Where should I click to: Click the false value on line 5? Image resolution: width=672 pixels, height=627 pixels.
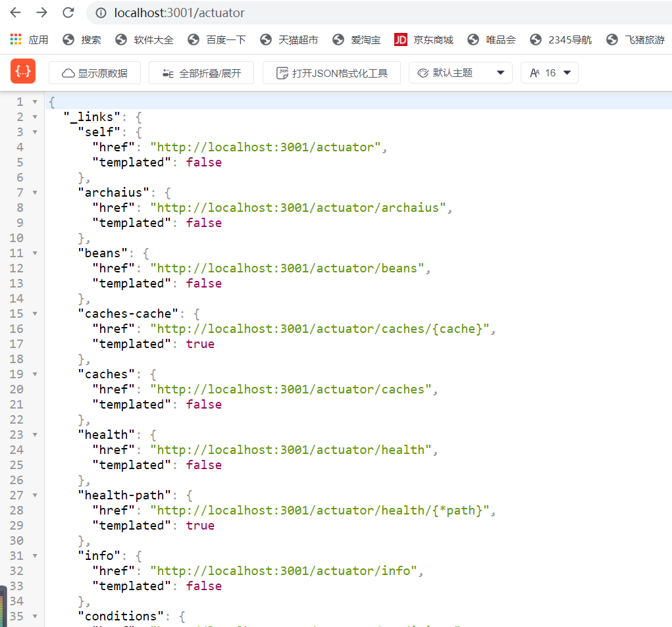tap(204, 163)
